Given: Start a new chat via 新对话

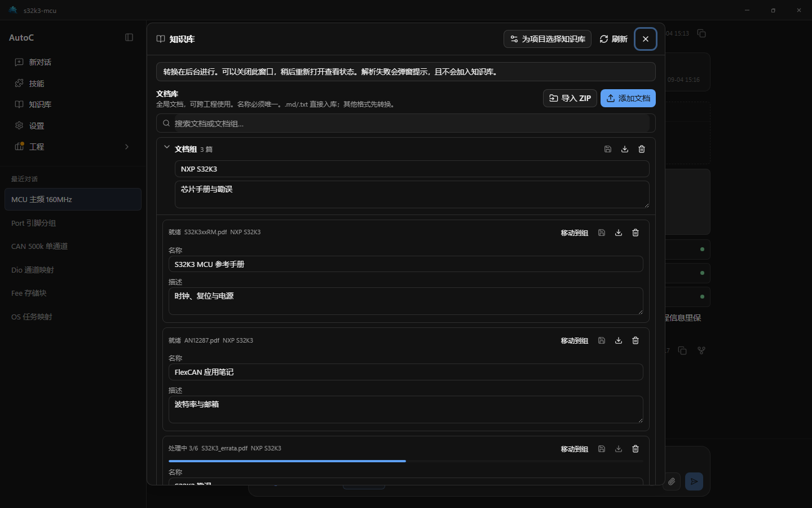Looking at the screenshot, I should (73, 62).
